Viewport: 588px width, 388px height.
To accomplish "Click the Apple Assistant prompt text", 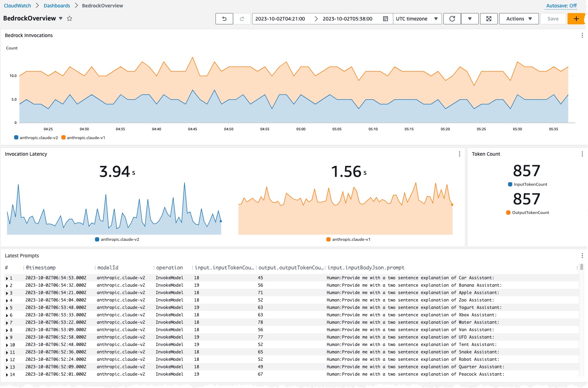I will coord(413,293).
